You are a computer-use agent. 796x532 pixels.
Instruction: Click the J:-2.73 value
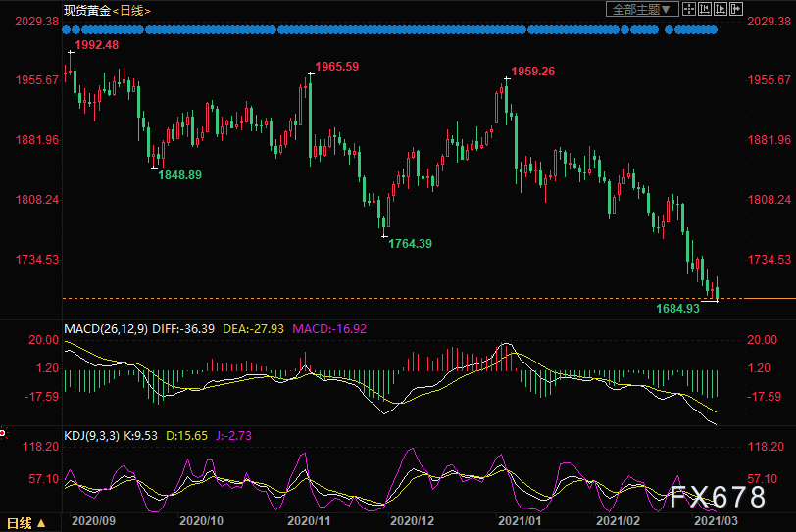pos(233,436)
